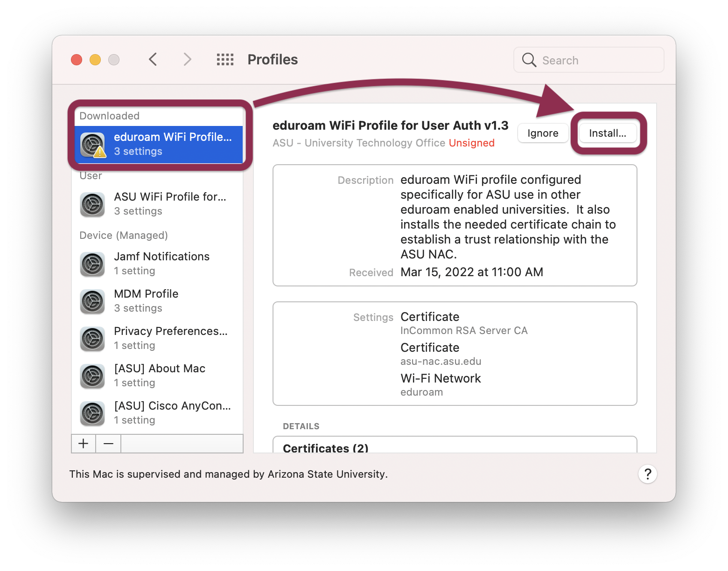Remove profile with the minus button
Image resolution: width=728 pixels, height=571 pixels.
[108, 443]
